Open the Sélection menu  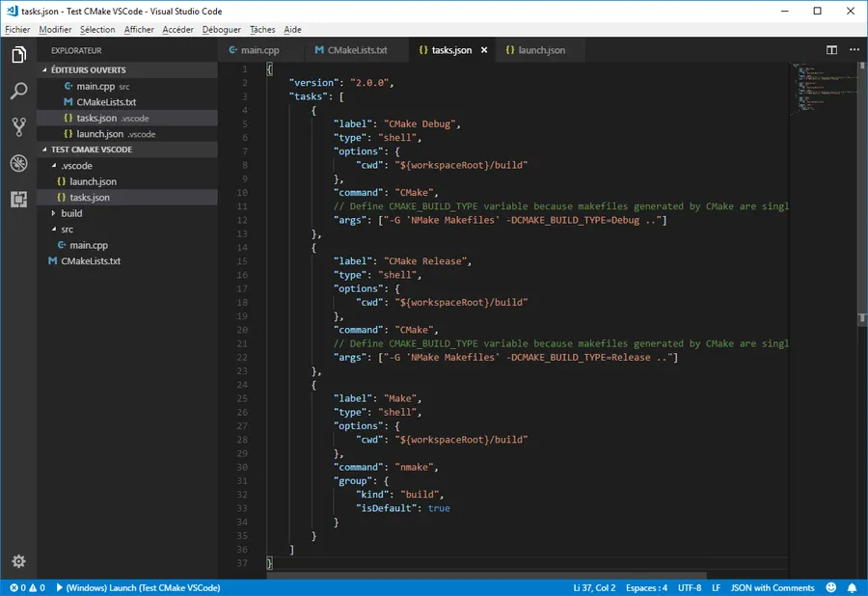click(97, 29)
